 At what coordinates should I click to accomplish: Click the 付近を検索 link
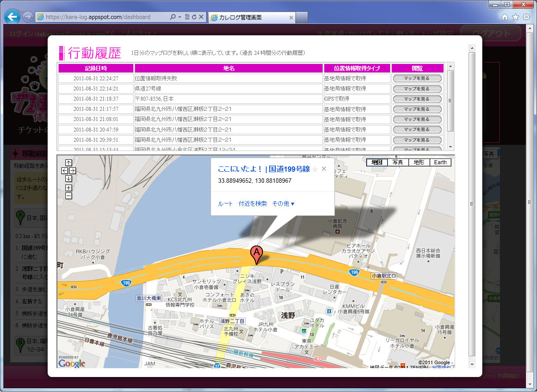(x=252, y=204)
